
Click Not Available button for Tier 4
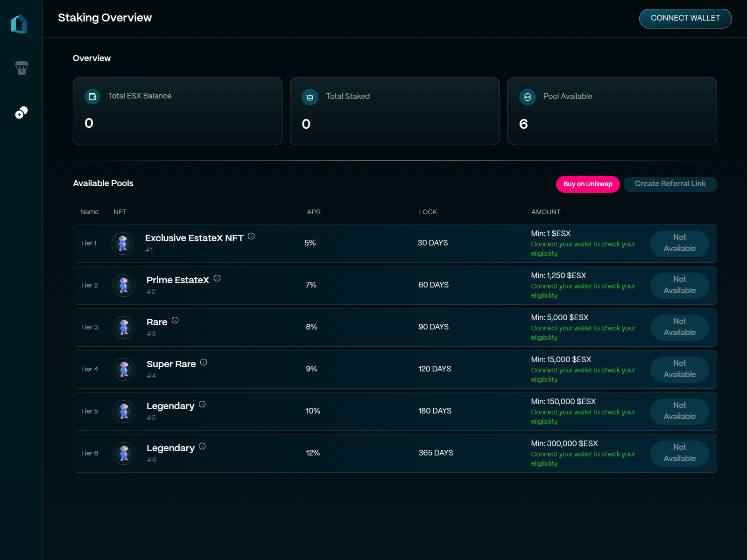(x=680, y=369)
